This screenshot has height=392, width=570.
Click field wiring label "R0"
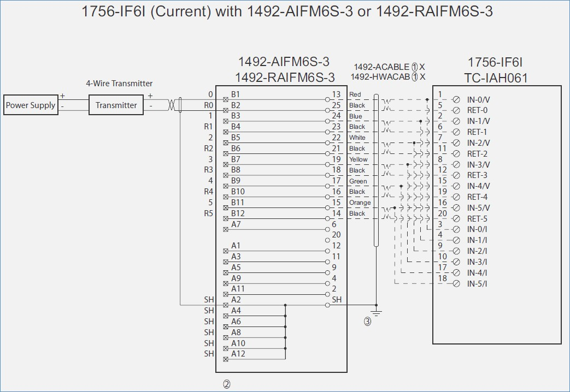click(208, 105)
